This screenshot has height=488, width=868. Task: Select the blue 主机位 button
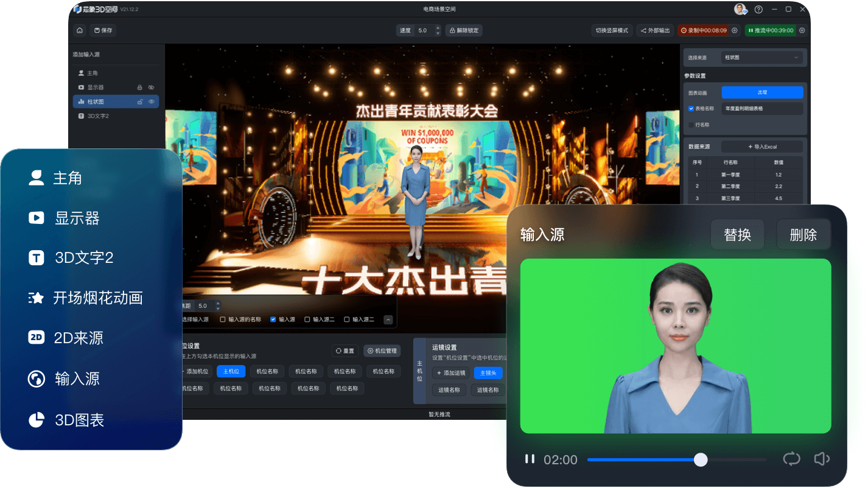click(231, 371)
